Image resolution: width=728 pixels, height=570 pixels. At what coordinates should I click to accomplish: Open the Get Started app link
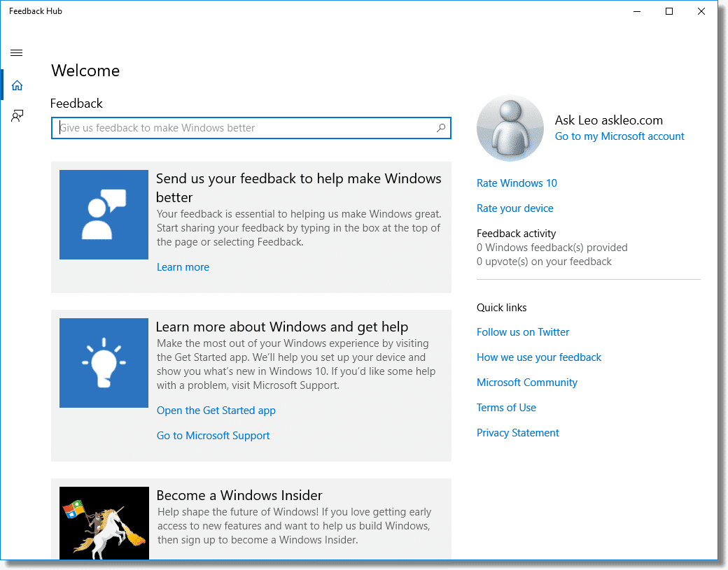pos(216,411)
